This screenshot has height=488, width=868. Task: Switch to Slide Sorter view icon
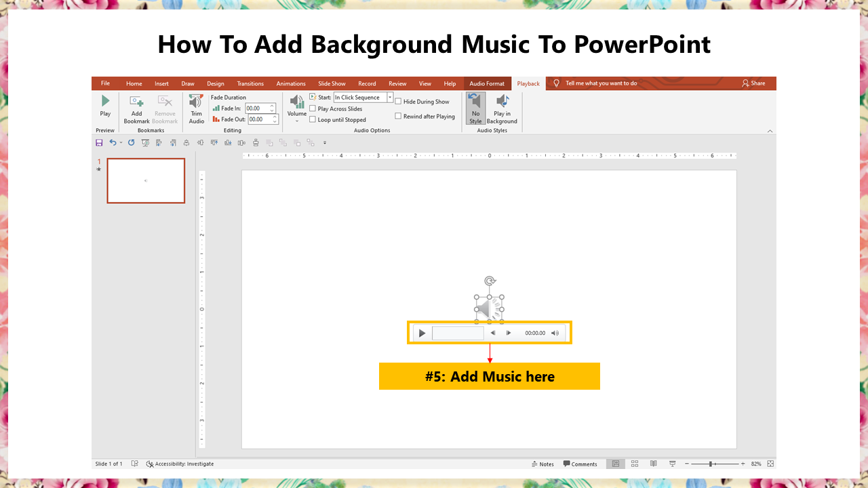tap(635, 464)
